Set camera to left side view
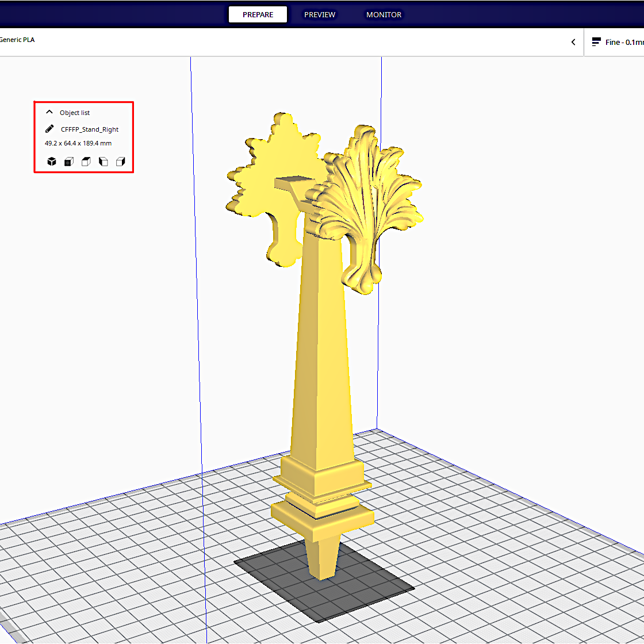644x644 pixels. pos(103,162)
